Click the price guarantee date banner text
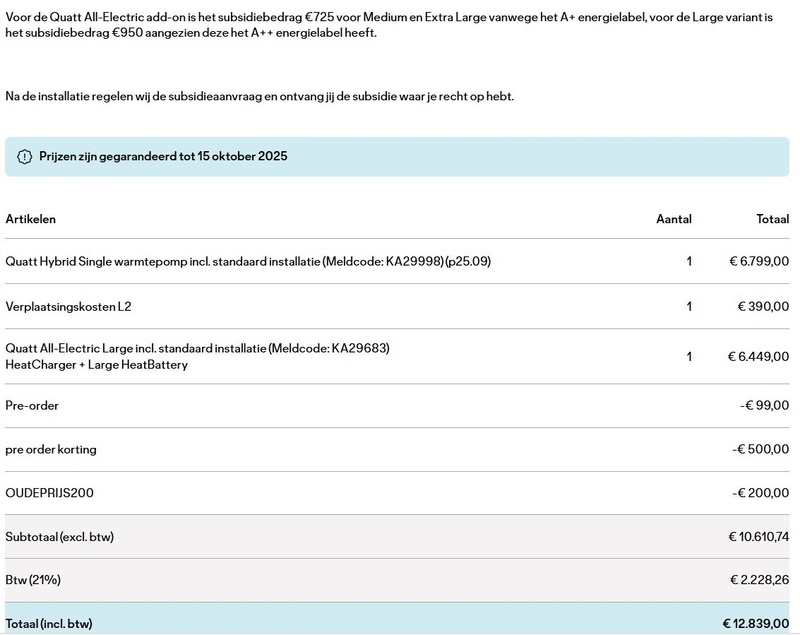The image size is (800, 635). (x=164, y=157)
